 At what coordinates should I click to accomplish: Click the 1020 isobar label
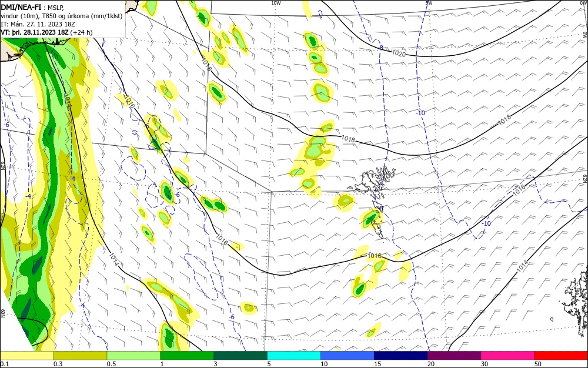(399, 53)
